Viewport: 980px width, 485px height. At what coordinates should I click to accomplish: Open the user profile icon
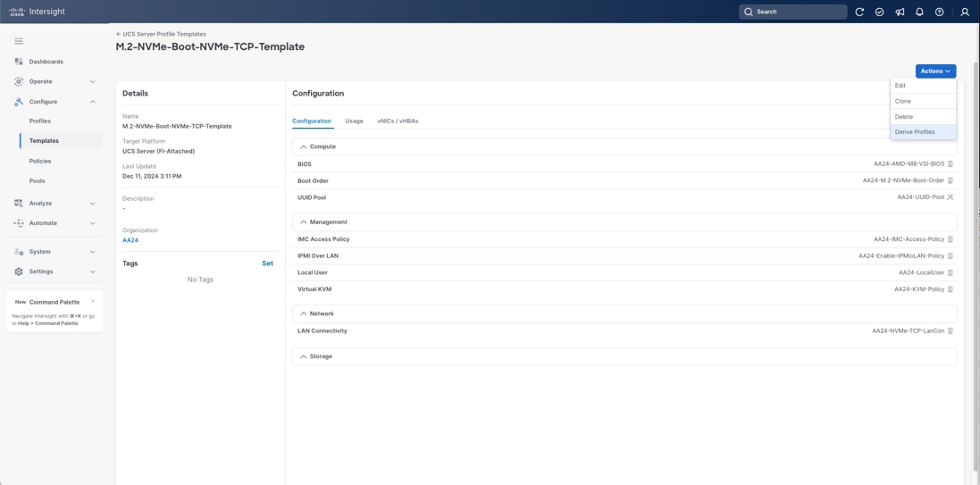tap(965, 12)
